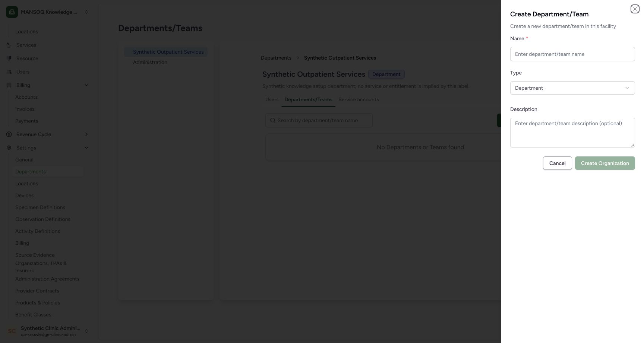Focus the search by department/team field
Screen dimensions: 644x343
(319, 120)
